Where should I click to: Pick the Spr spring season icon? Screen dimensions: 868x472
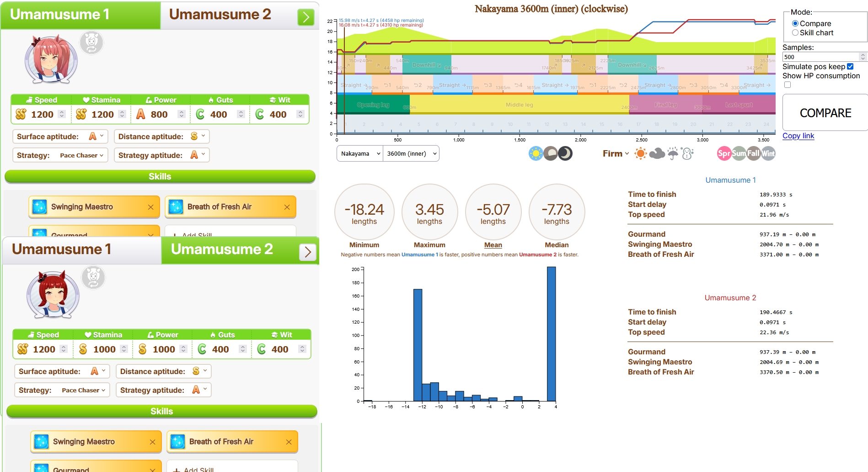724,153
